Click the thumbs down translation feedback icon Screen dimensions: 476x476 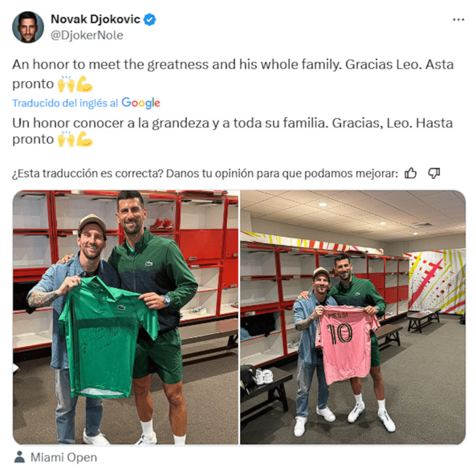[x=434, y=173]
